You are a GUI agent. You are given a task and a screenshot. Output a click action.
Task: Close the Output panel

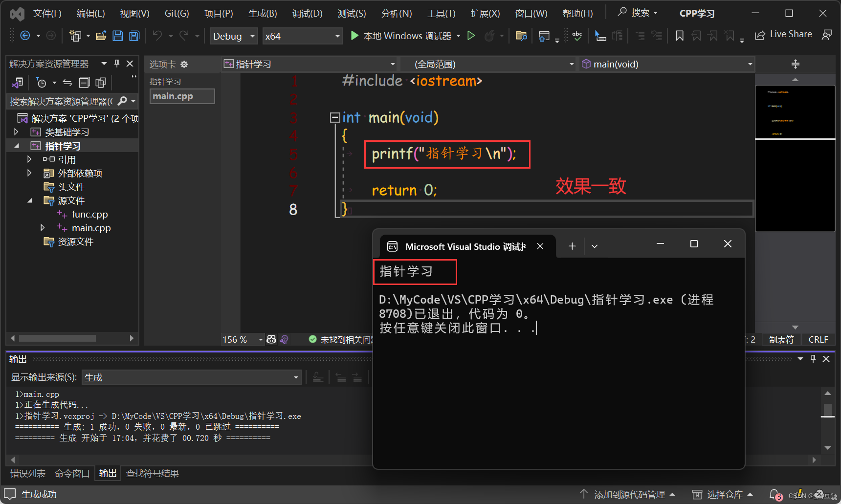tap(826, 359)
